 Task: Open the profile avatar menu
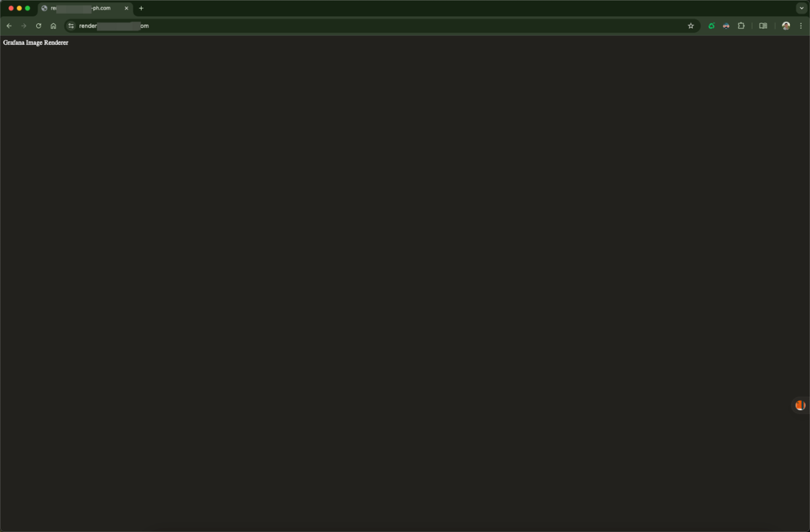(x=785, y=25)
